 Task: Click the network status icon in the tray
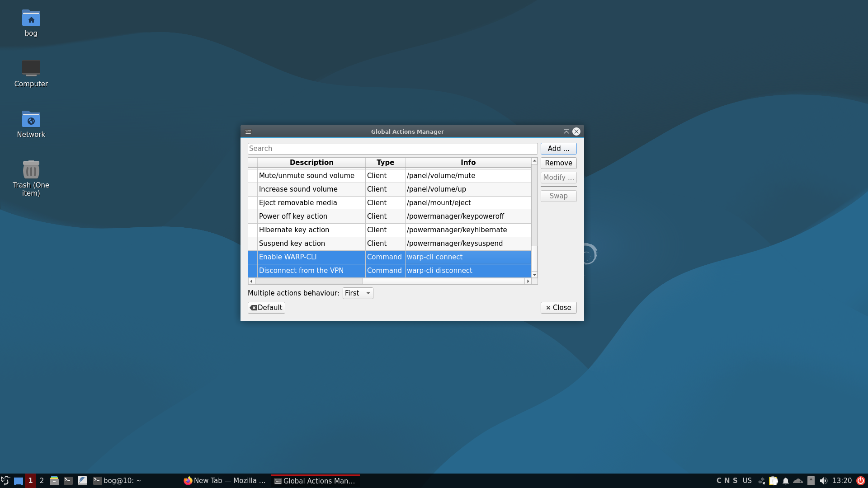(762, 480)
